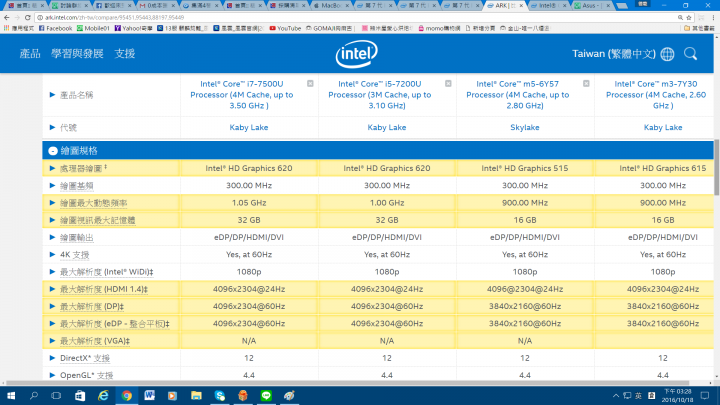Open Skype from the taskbar
The width and height of the screenshot is (720, 405).
click(x=219, y=395)
